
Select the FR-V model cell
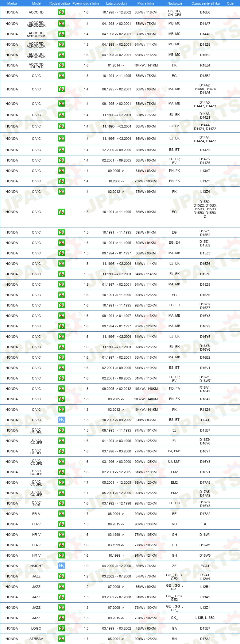point(36,514)
